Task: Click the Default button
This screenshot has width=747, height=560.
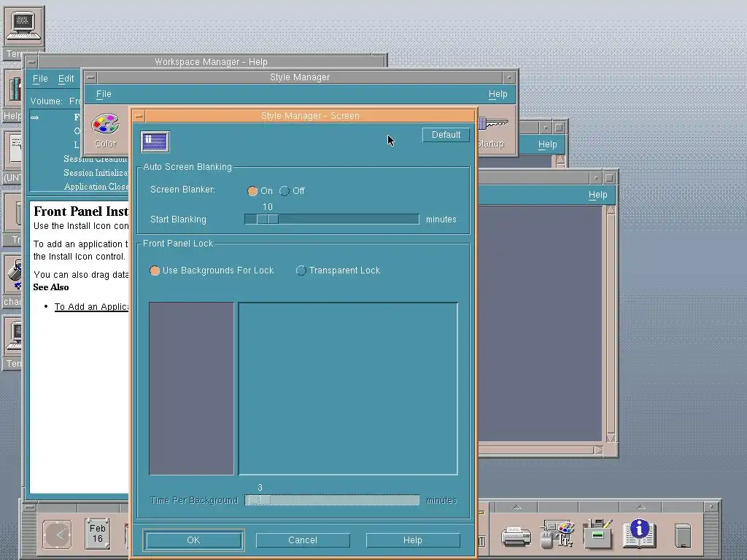Action: pos(446,135)
